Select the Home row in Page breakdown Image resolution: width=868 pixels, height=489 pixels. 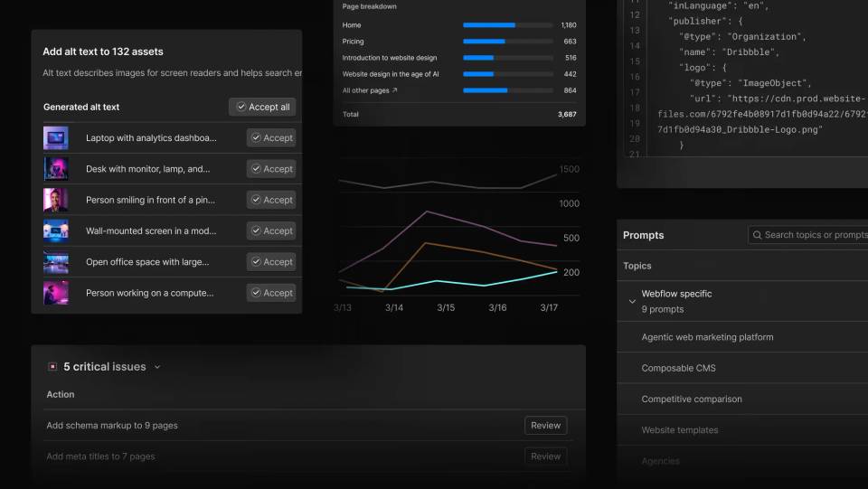click(x=459, y=25)
